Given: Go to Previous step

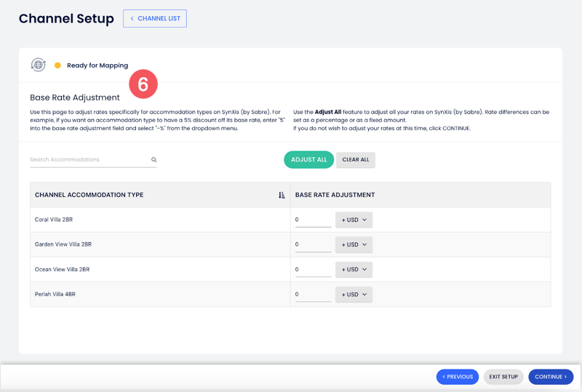Looking at the screenshot, I should pos(458,377).
